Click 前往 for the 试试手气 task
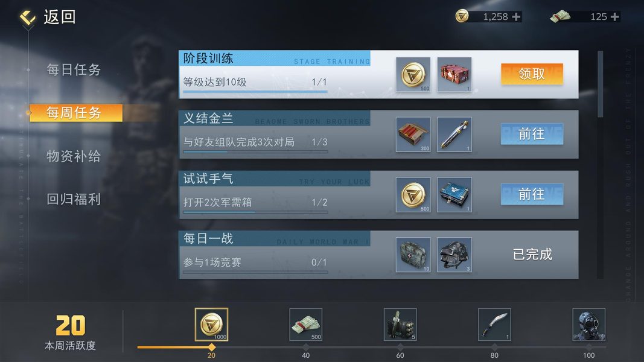Viewport: 644px width, 362px height. pyautogui.click(x=532, y=194)
